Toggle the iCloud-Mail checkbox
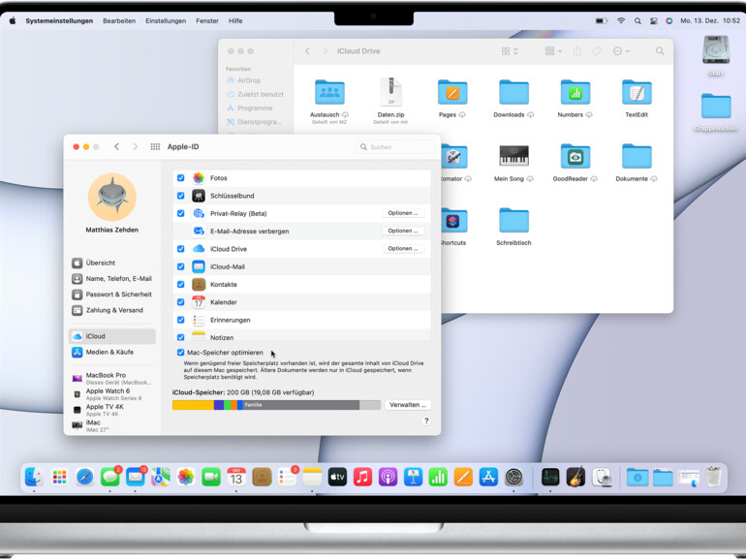 (x=181, y=266)
